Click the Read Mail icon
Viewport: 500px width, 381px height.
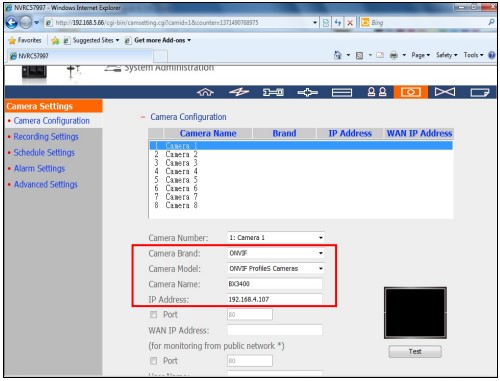point(380,55)
